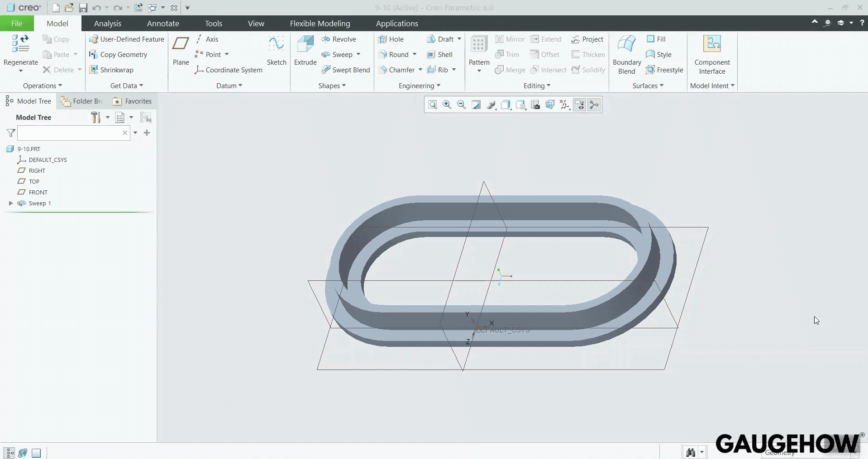Image resolution: width=868 pixels, height=459 pixels.
Task: Open the Sketch tool
Action: point(277,50)
